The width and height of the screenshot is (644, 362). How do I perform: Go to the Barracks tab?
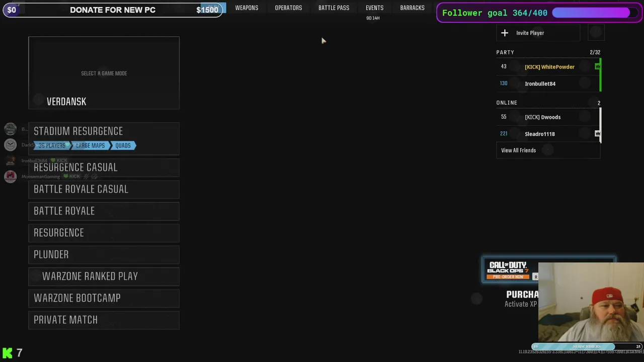(412, 8)
